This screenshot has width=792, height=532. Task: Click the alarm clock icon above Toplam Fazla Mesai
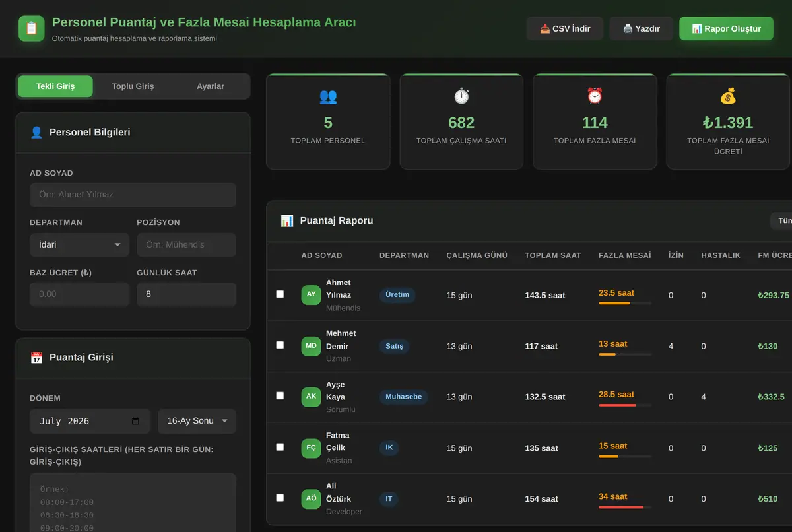[595, 96]
